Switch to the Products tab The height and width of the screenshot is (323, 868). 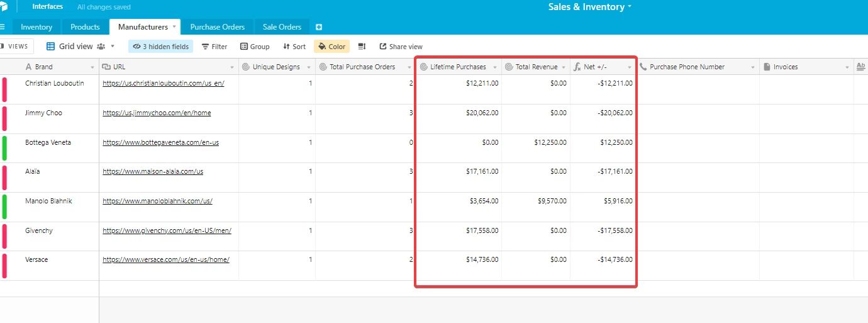coord(85,27)
